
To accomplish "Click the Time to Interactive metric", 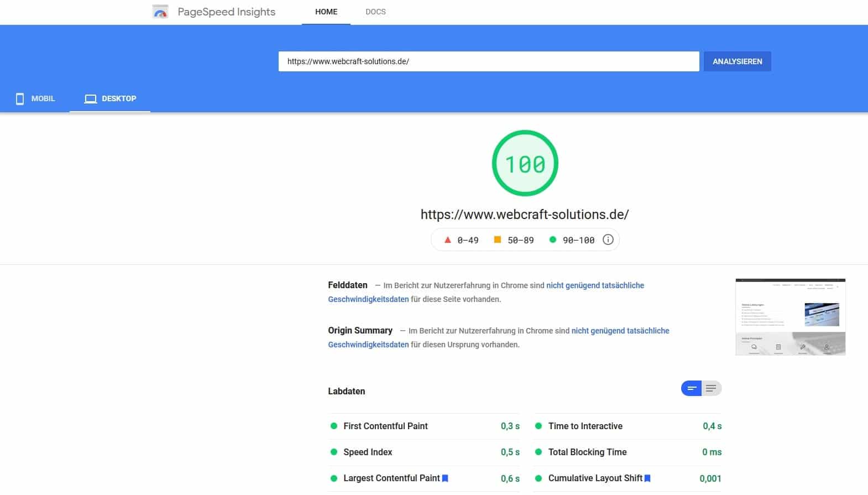I will click(628, 426).
